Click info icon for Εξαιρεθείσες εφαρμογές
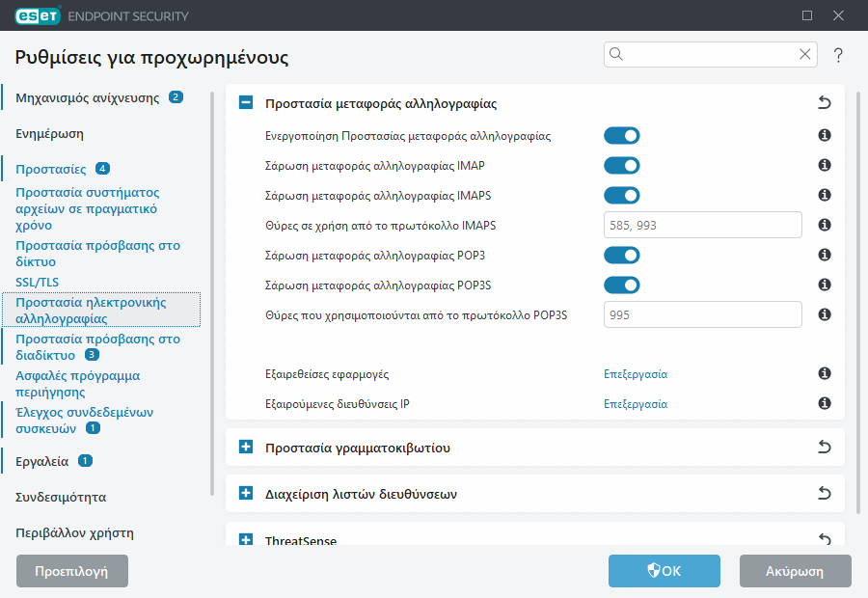 [x=825, y=374]
